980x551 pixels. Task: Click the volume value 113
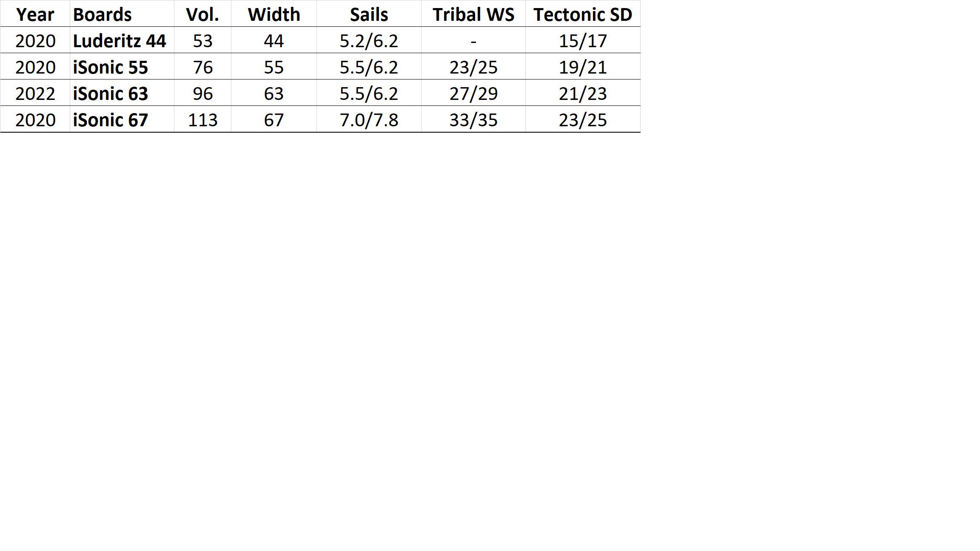coord(202,120)
